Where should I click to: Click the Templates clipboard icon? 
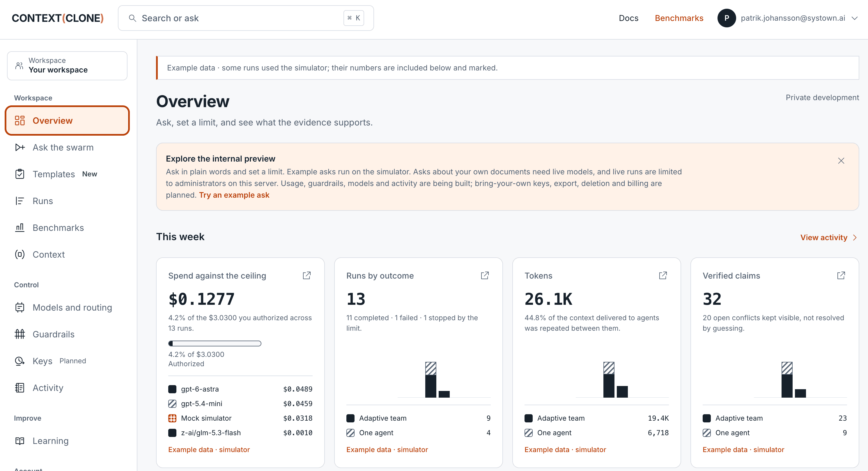pos(20,174)
